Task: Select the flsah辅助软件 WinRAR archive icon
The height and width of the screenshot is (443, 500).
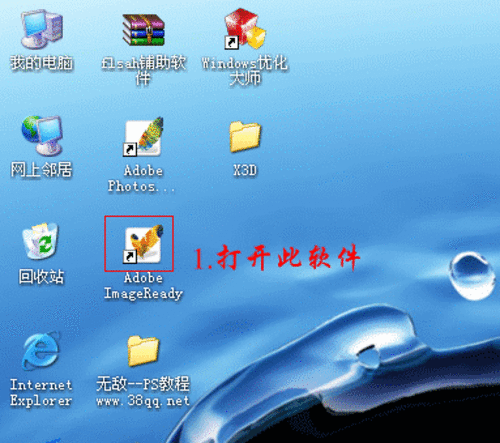Action: click(143, 30)
